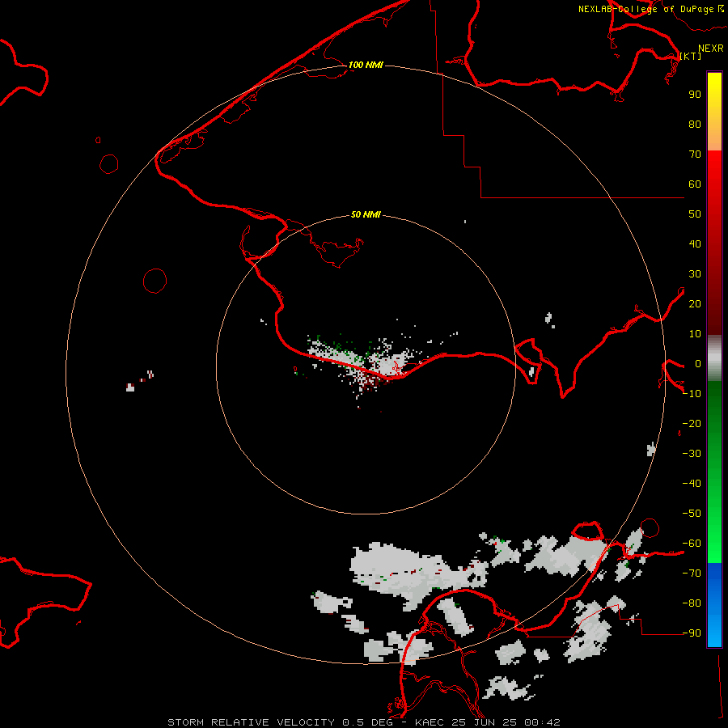Click the blue bottom segment of color bar
The width and height of the screenshot is (728, 728).
point(714,605)
